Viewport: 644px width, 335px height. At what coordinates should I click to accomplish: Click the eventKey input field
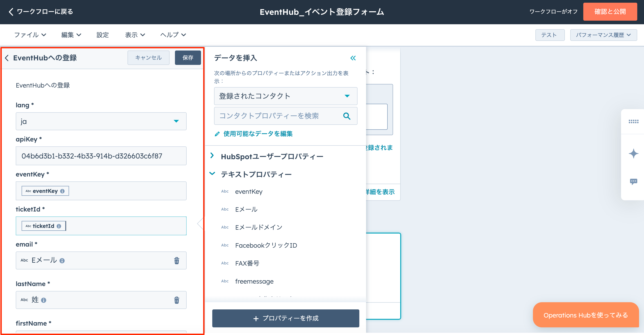coord(101,191)
